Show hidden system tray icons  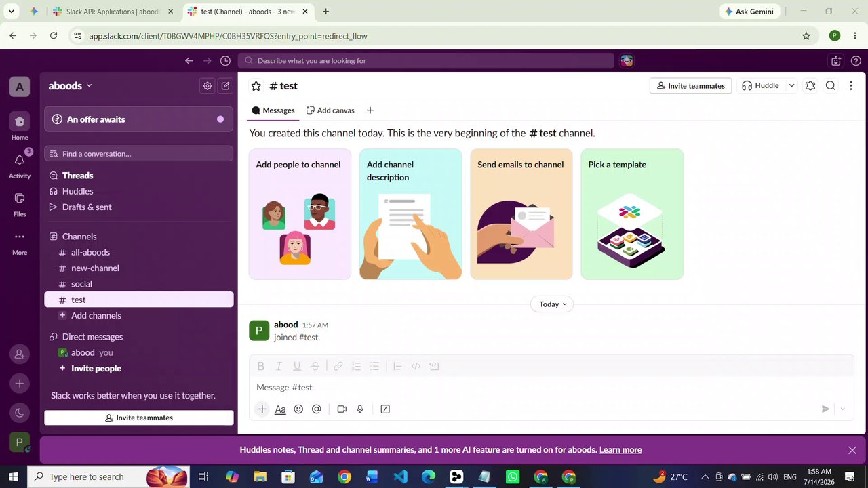705,477
